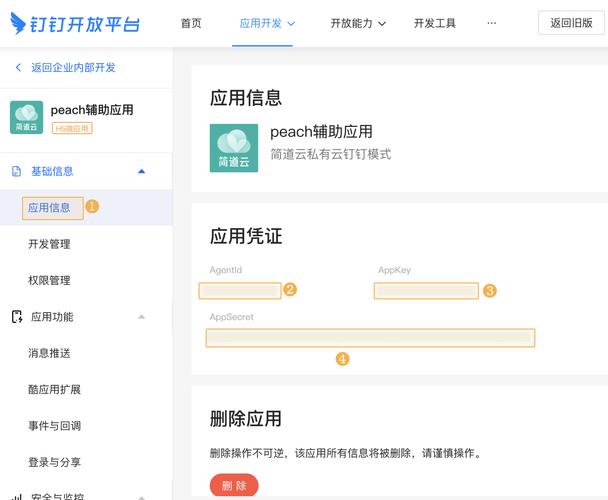Click the AgentId value field
608x500 pixels.
coord(240,291)
